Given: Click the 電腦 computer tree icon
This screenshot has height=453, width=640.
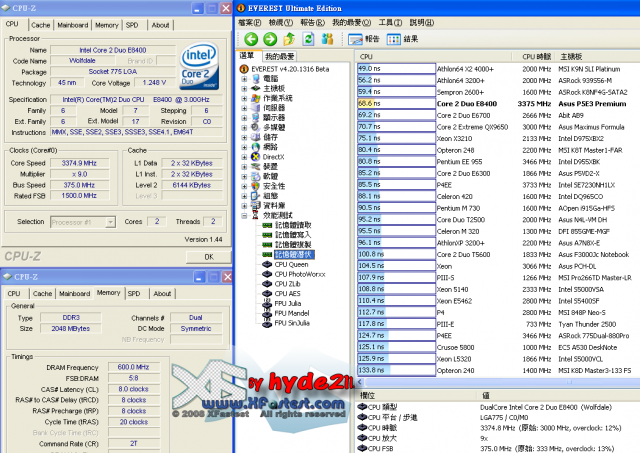Looking at the screenshot, I should 256,78.
